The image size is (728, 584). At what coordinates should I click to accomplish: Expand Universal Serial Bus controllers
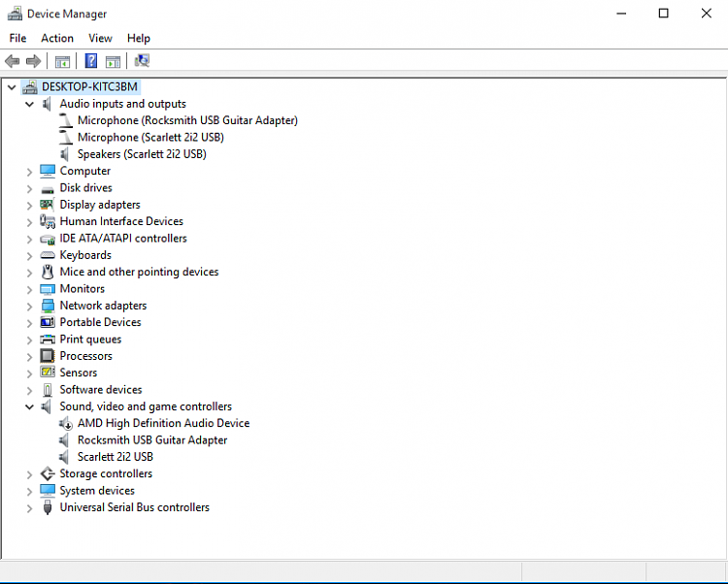tap(29, 508)
